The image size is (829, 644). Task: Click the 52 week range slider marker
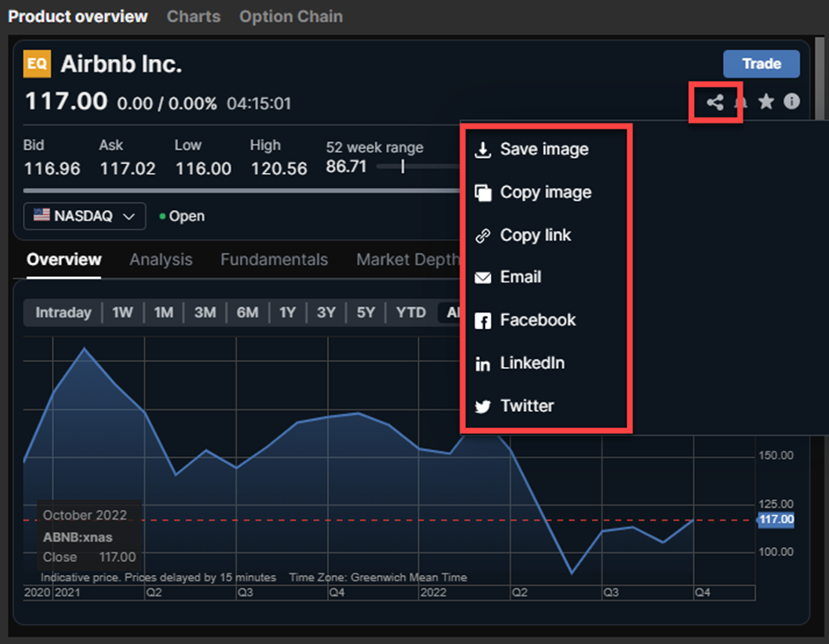[402, 167]
